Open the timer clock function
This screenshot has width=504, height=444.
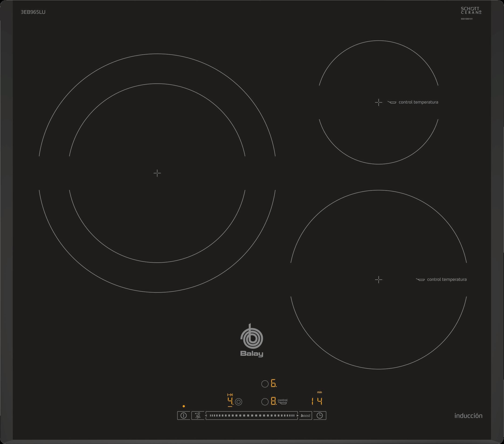(320, 416)
